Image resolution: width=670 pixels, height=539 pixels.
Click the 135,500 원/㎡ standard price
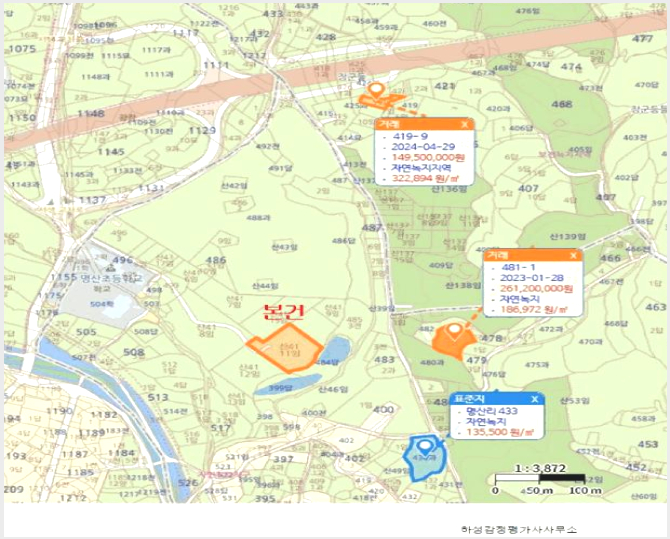point(500,432)
